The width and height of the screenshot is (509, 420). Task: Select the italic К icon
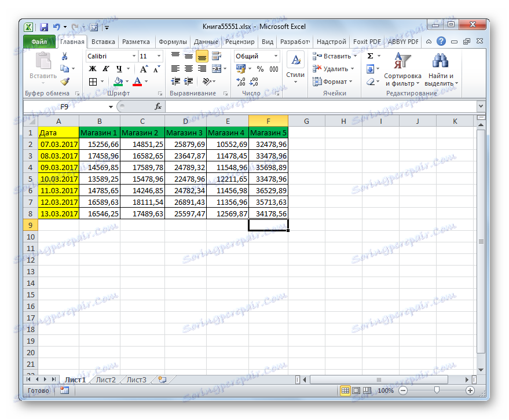[107, 68]
